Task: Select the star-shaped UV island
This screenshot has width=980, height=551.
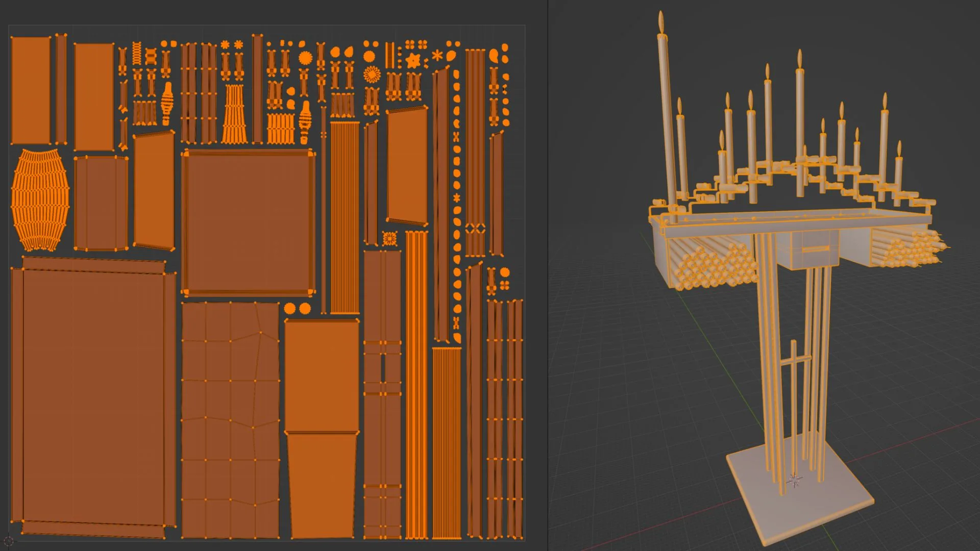Action: point(413,61)
